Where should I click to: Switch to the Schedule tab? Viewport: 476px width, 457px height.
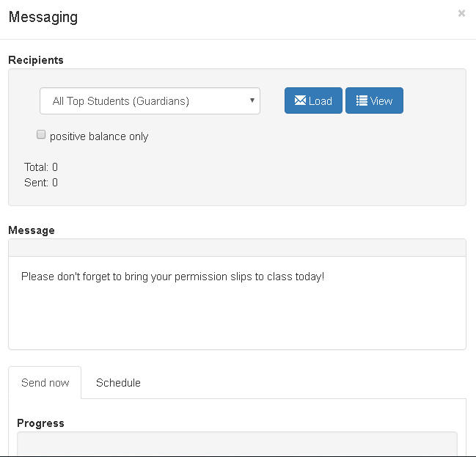tap(118, 383)
